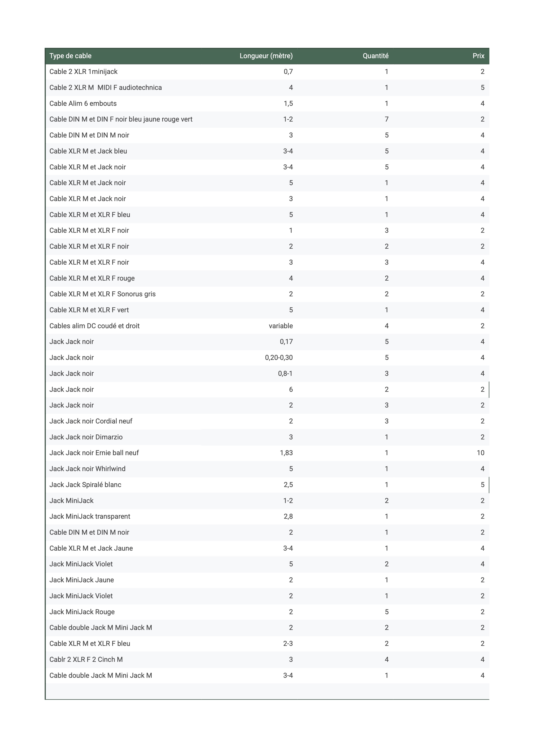The height and width of the screenshot is (756, 534).
Task: Click the "0,20-0,30" length value
Action: 279,358
